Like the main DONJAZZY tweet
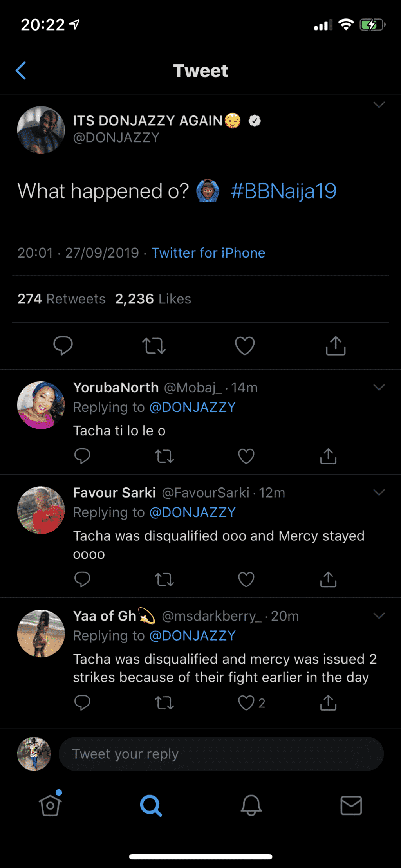Image resolution: width=401 pixels, height=868 pixels. point(245,346)
